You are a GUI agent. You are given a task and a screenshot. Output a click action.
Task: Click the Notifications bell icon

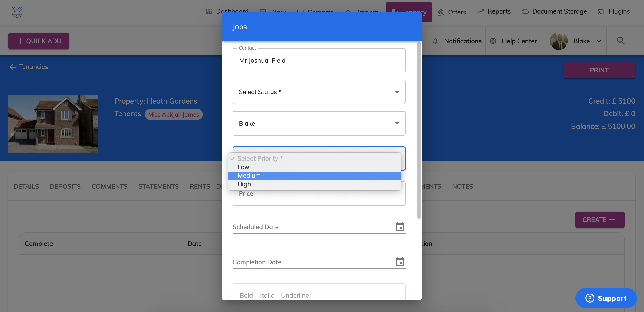(x=435, y=41)
